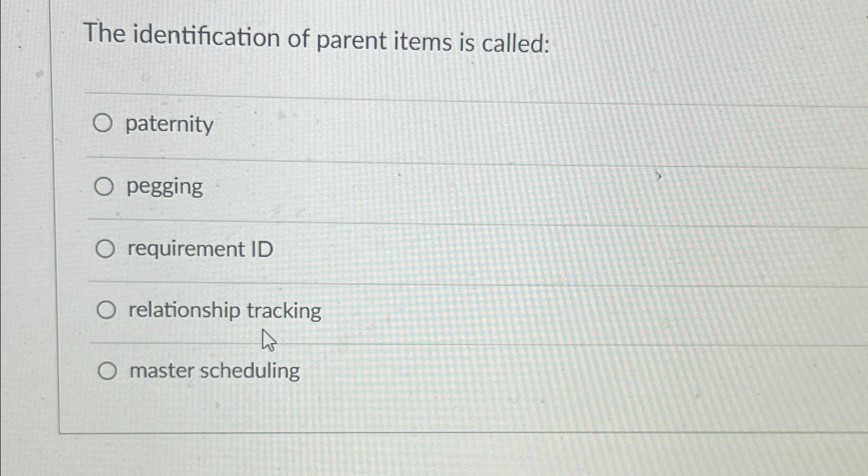Click the pegging answer text
The width and height of the screenshot is (868, 476).
tap(163, 187)
